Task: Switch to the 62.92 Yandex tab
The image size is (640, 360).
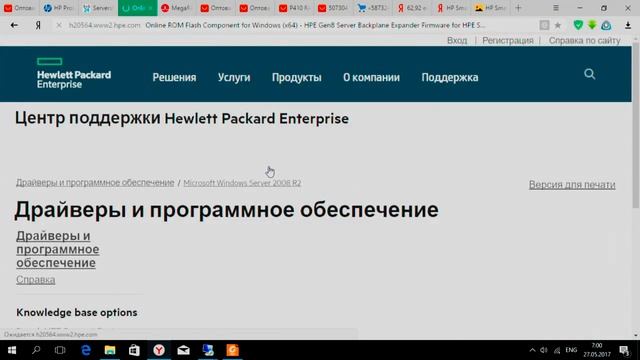Action: 411,8
